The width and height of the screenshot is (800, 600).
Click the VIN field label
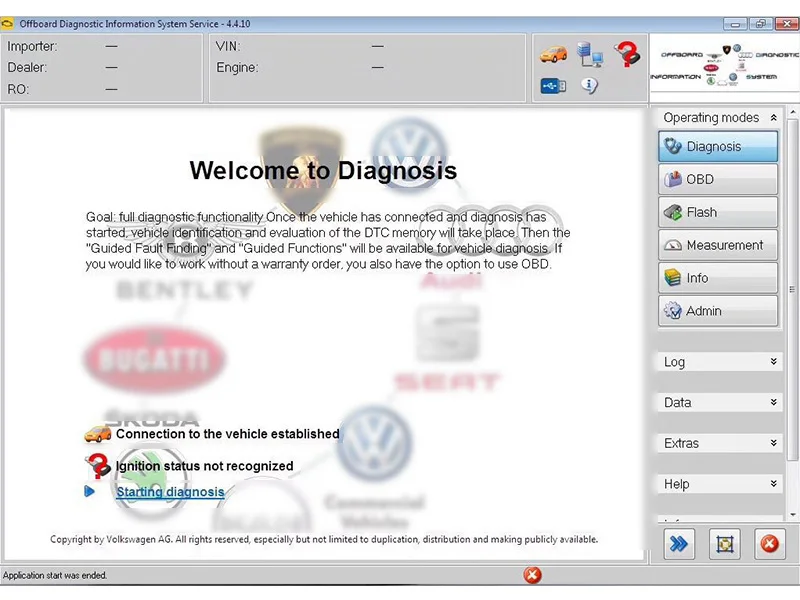click(228, 46)
